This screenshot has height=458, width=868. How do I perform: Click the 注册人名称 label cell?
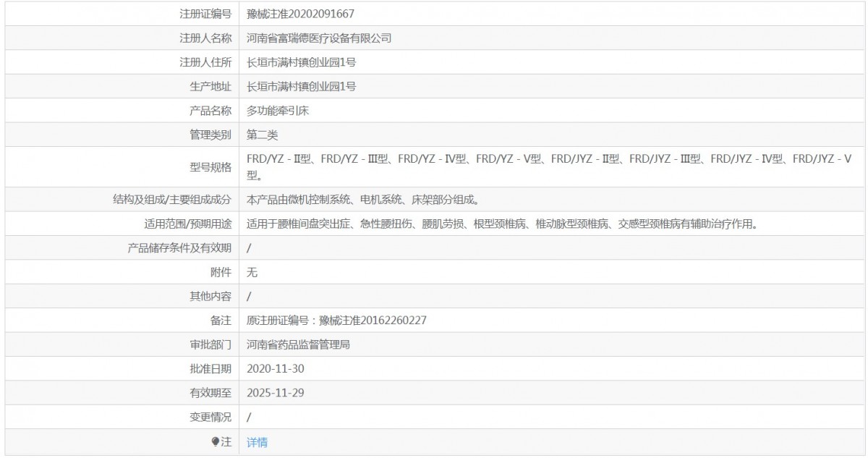tap(121, 38)
